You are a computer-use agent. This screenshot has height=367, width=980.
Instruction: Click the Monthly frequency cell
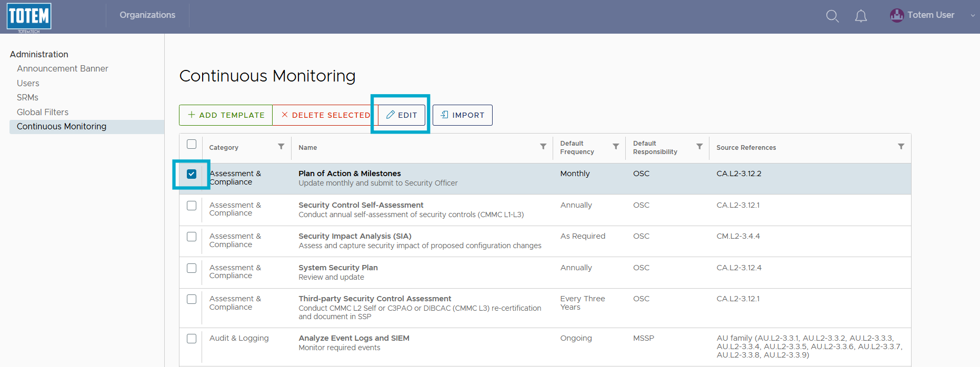click(575, 174)
